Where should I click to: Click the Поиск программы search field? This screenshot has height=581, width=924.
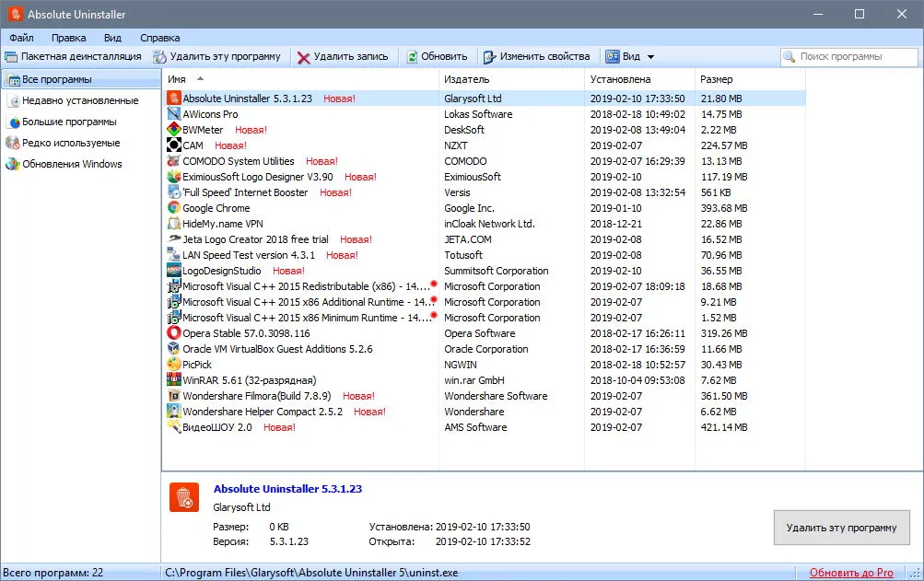point(849,56)
